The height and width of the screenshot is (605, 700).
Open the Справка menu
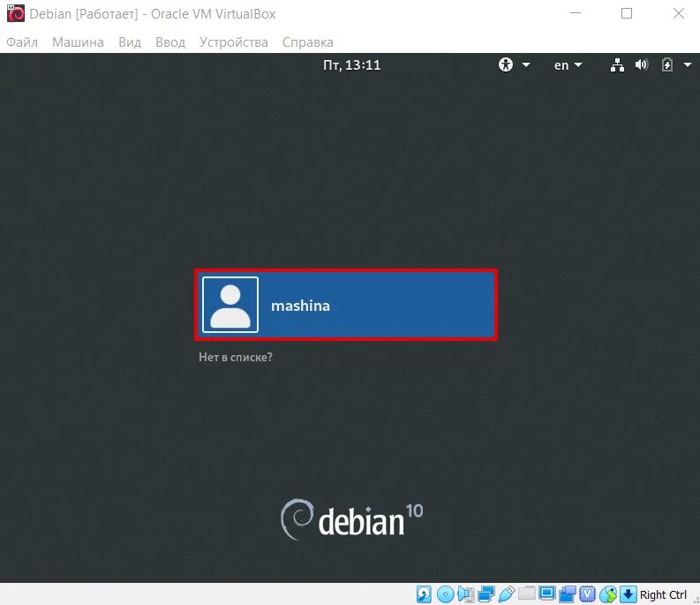click(x=307, y=42)
